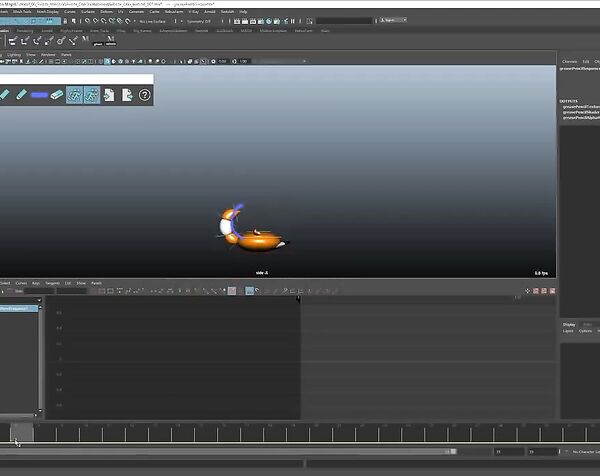The height and width of the screenshot is (476, 600).
Task: Open the No Character Set dropdown
Action: pos(586,452)
